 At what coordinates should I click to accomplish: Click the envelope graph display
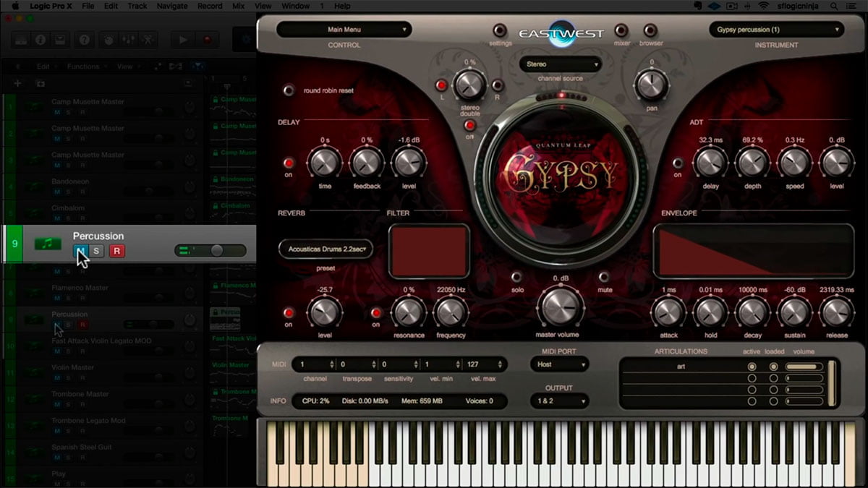[753, 251]
